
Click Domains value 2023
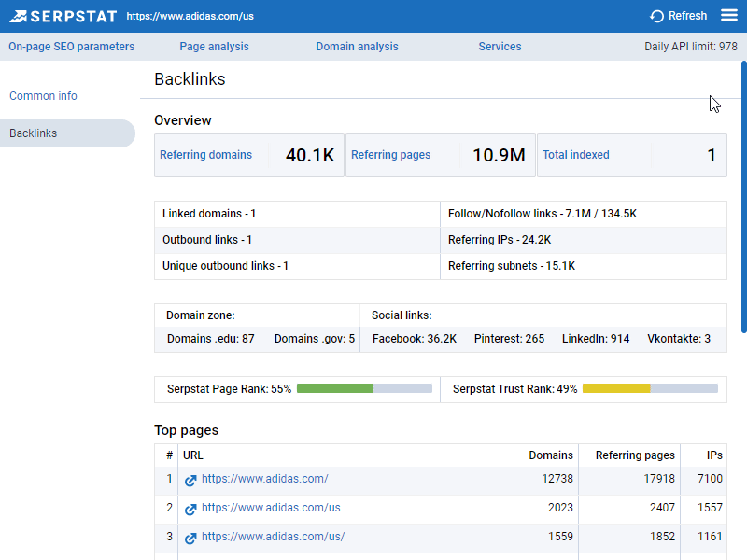click(x=561, y=508)
